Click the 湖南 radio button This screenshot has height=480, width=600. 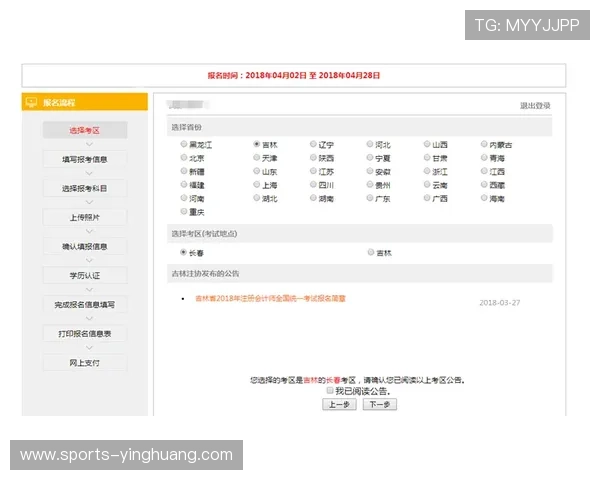pyautogui.click(x=313, y=198)
